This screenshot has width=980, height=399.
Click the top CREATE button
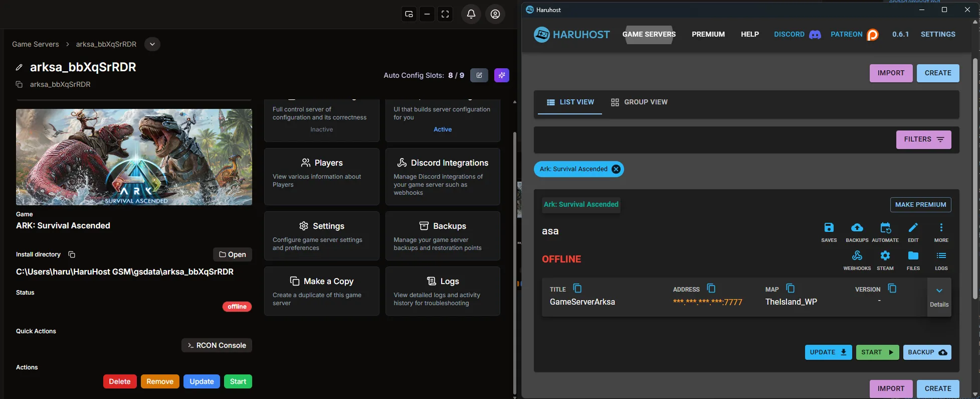pos(937,73)
